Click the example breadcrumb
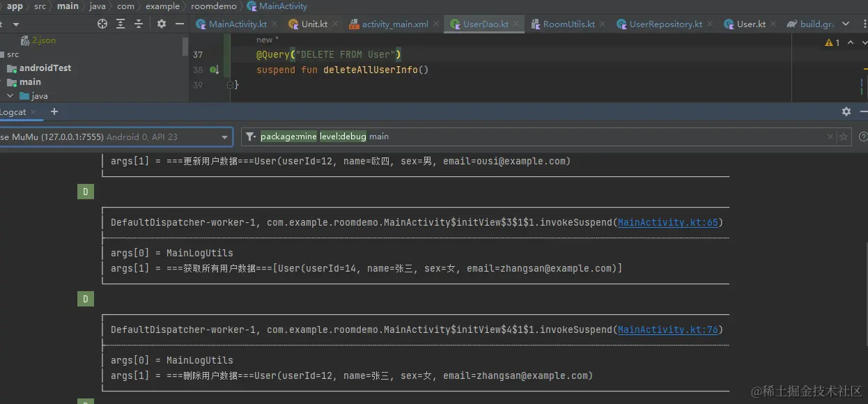The width and height of the screenshot is (868, 404). click(162, 6)
